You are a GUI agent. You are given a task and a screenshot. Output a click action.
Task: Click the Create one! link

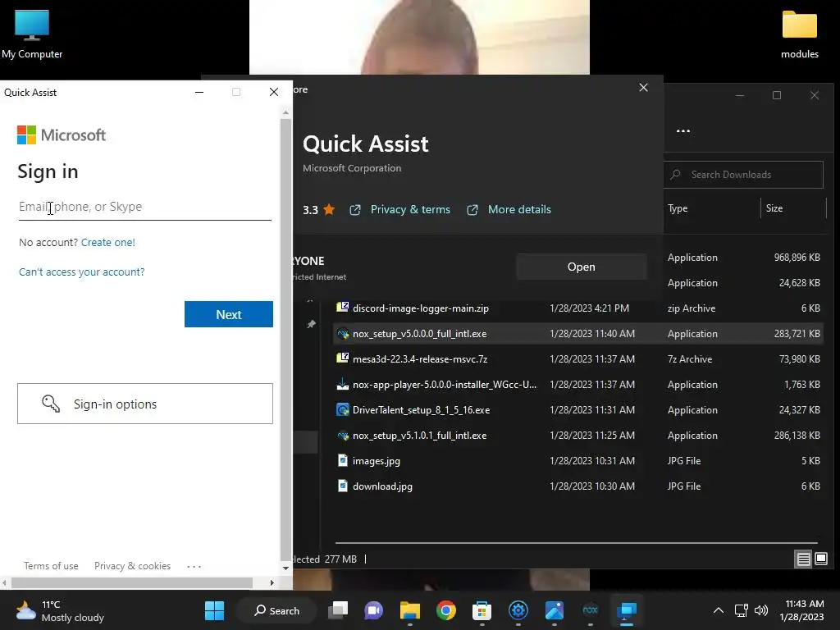[107, 242]
